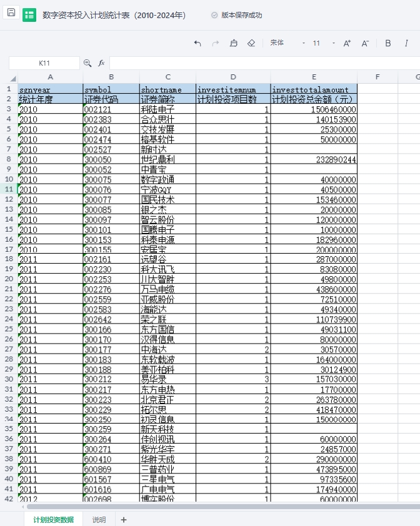Click cell with 宁波GQY
420x526 pixels.
point(168,189)
